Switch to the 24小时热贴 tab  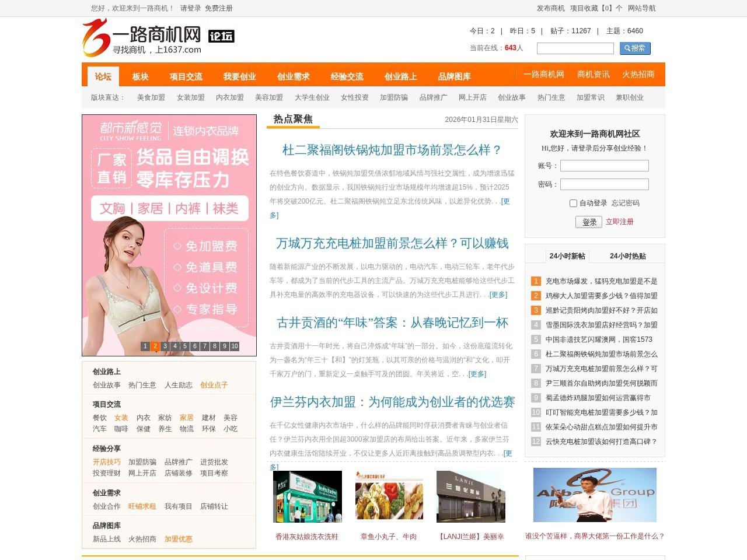click(x=628, y=256)
